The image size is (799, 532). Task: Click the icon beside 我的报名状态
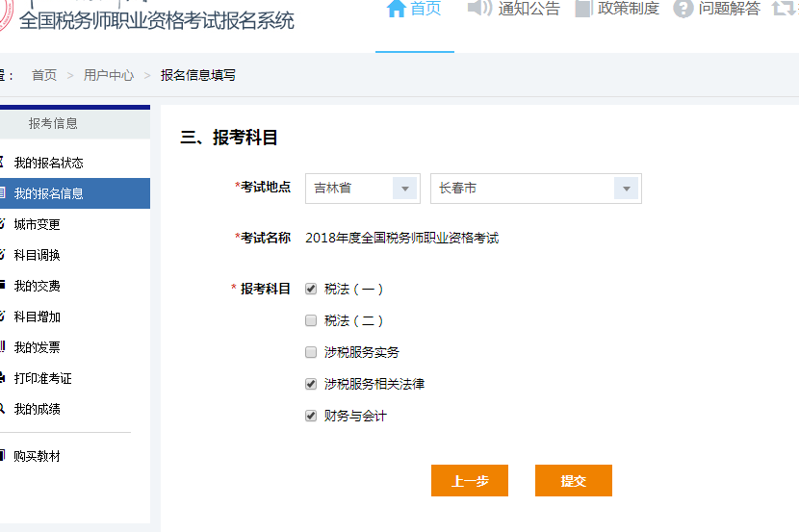point(2,163)
